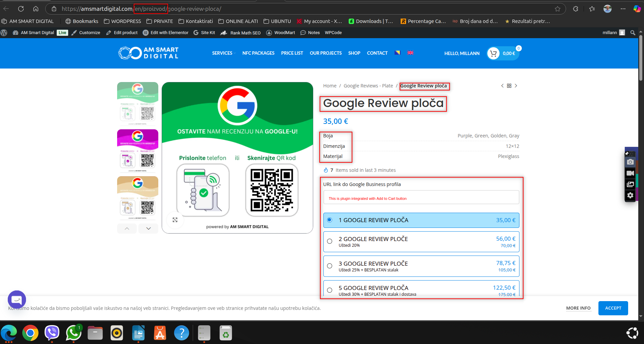This screenshot has width=644, height=344.
Task: Select 2 Google Review ploče option
Action: click(x=421, y=241)
